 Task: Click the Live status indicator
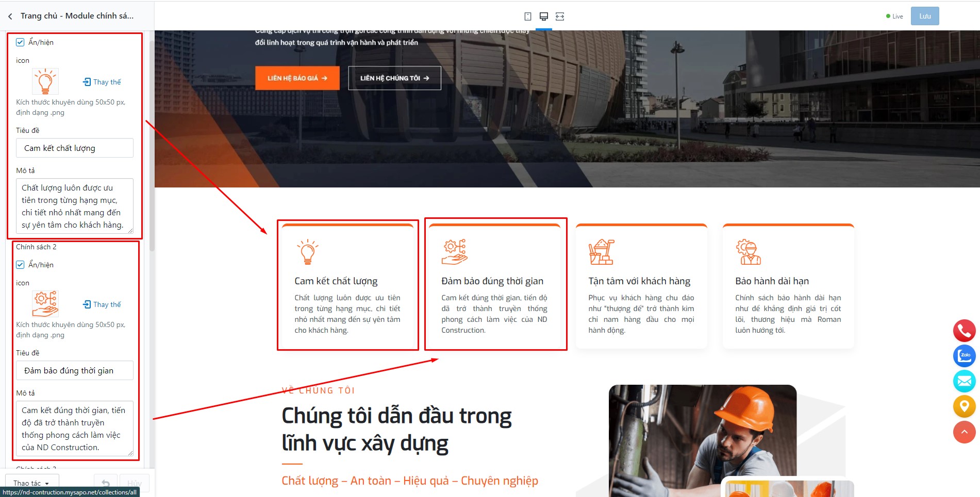point(894,16)
